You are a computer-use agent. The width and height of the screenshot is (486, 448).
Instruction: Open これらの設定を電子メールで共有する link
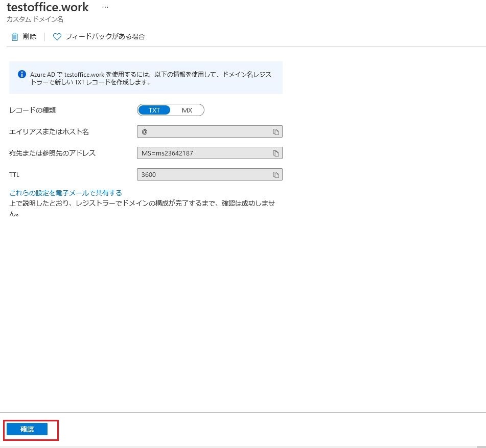click(65, 193)
